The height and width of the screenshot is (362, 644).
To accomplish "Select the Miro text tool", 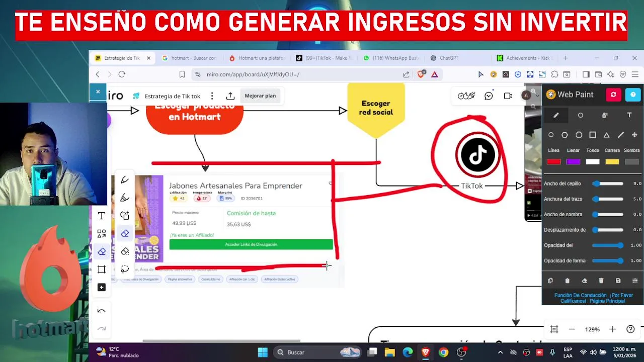I will 101,216.
